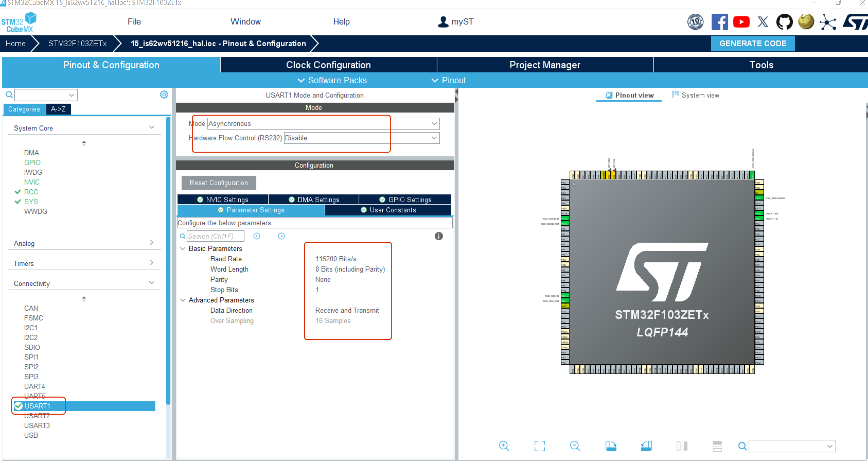This screenshot has width=868, height=462.
Task: Switch to System view
Action: (x=695, y=95)
